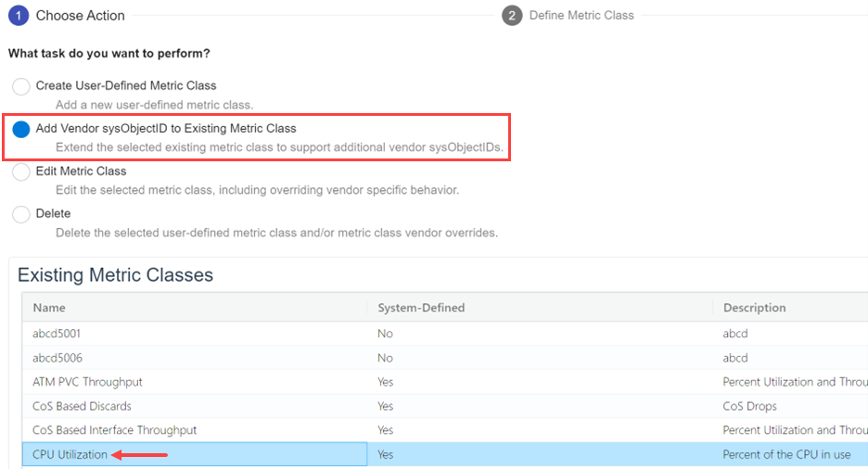Choose Add Vendor sysObjectID to Existing Metric Class

pos(21,129)
